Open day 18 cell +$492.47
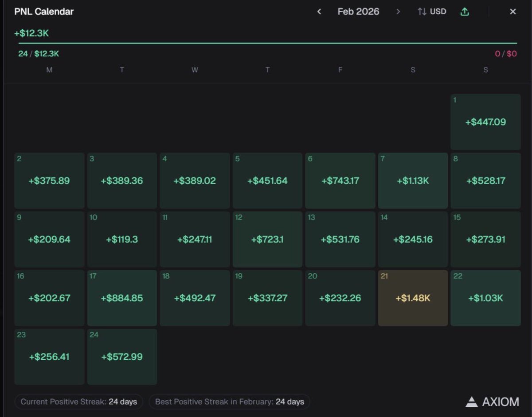Image resolution: width=532 pixels, height=417 pixels. [195, 298]
